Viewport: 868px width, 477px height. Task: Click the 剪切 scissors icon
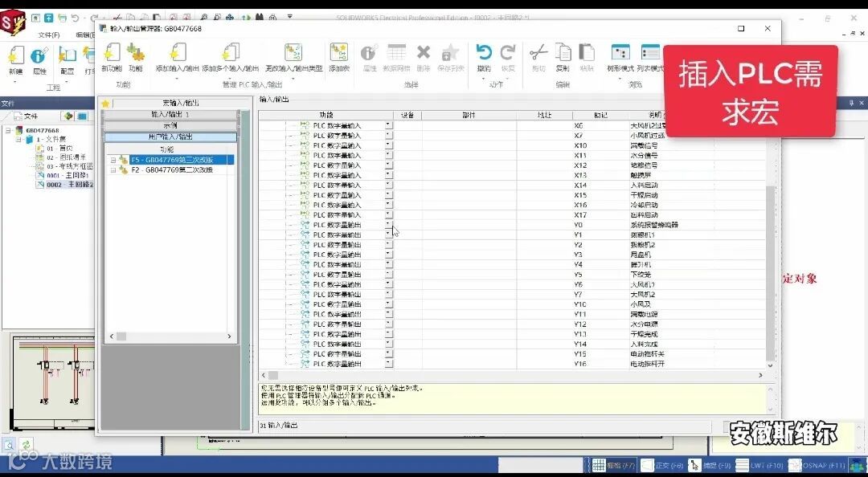pos(538,53)
